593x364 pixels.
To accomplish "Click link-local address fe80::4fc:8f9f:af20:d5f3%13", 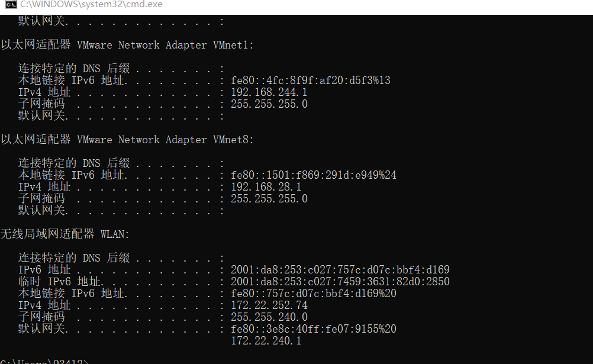I will 310,80.
